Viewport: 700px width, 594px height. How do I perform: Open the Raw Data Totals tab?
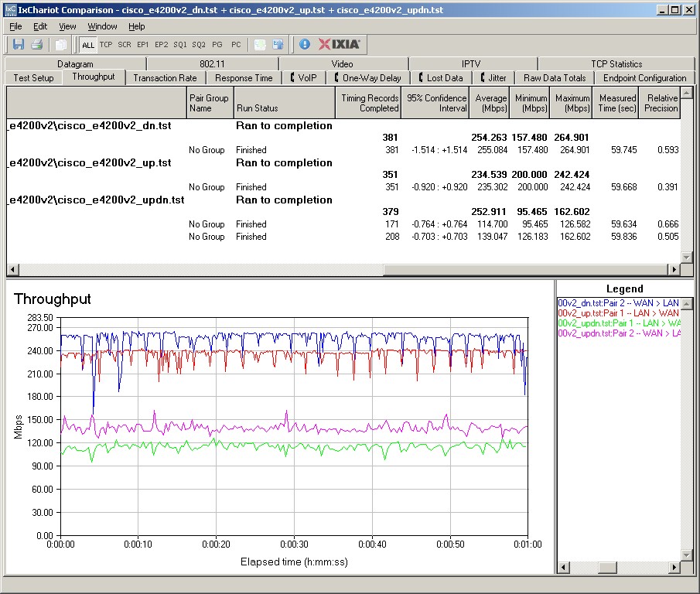[x=555, y=77]
